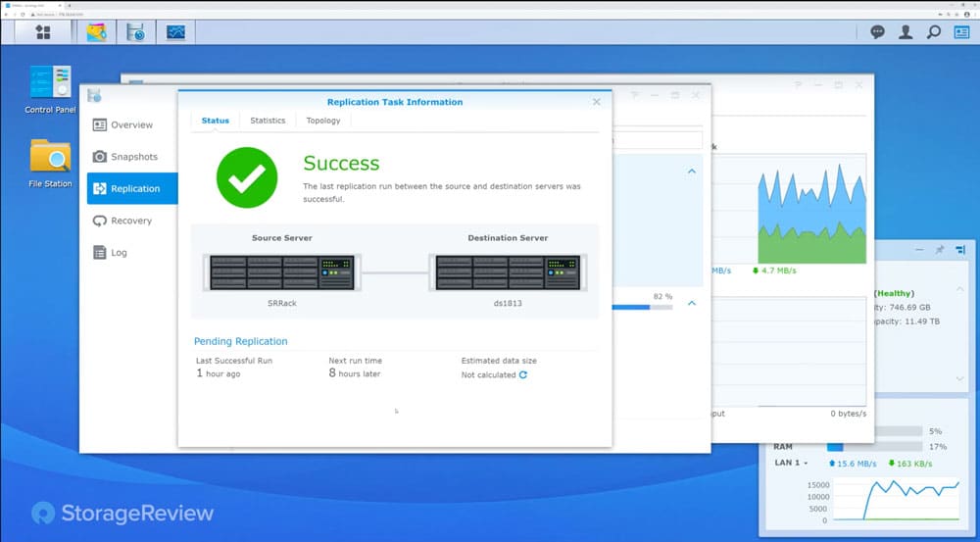Click widget panel layout icon at top-right
980x542 pixels.
[960, 249]
